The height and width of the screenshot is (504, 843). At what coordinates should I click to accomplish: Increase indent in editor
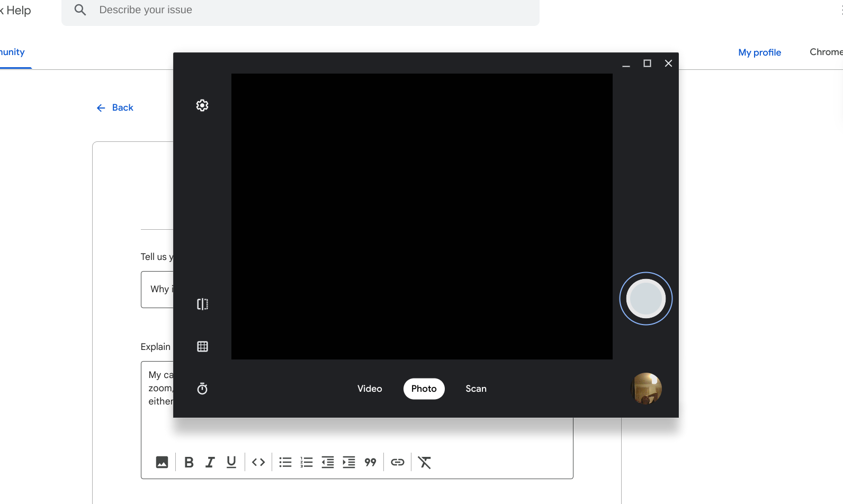(349, 462)
